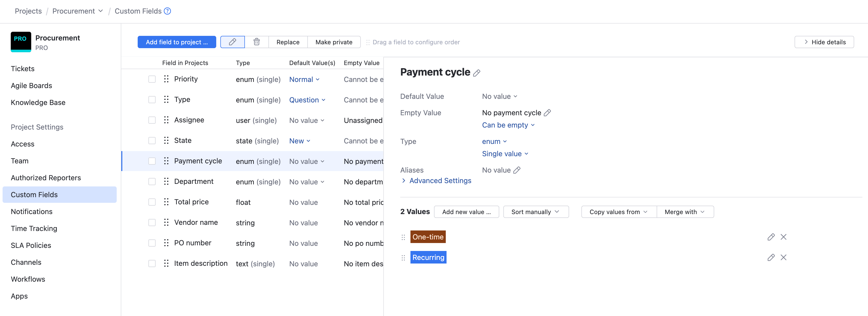
Task: Delete selected field with the trash icon
Action: click(x=256, y=42)
